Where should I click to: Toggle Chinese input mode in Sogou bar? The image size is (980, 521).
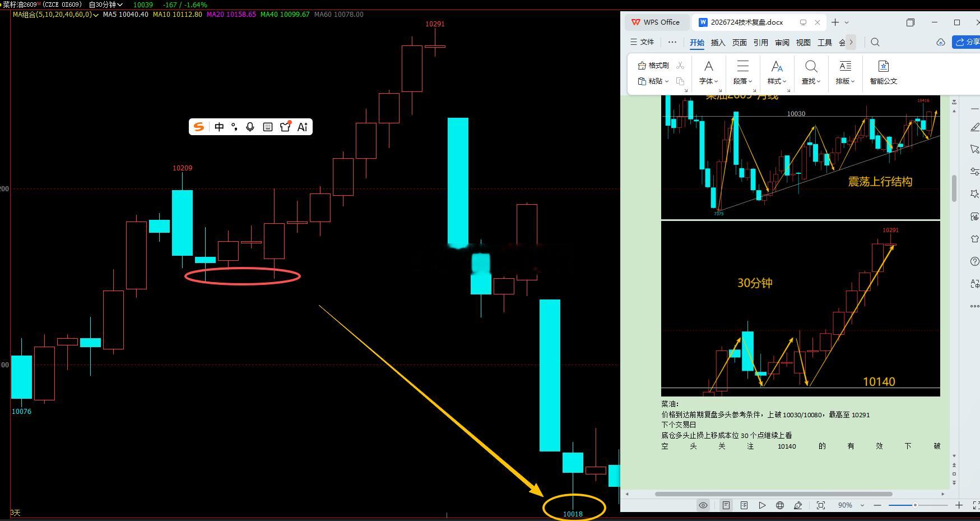pos(219,127)
